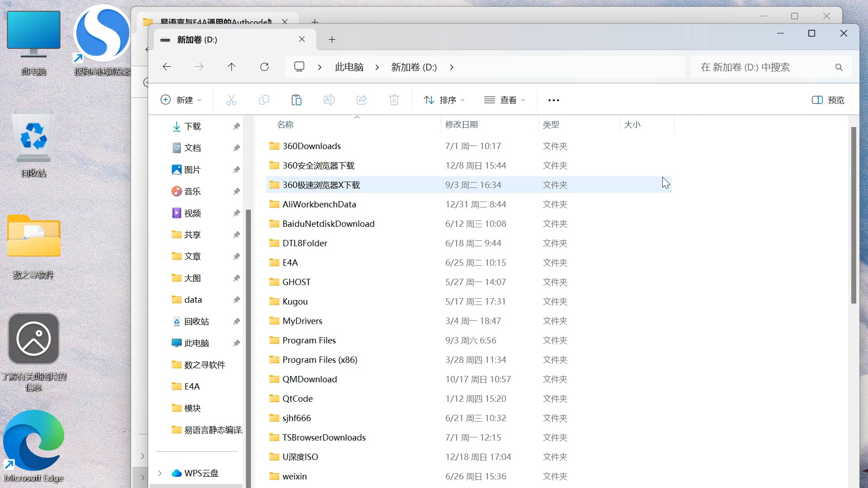
Task: Close the Authcode tab in background window
Action: (x=285, y=21)
